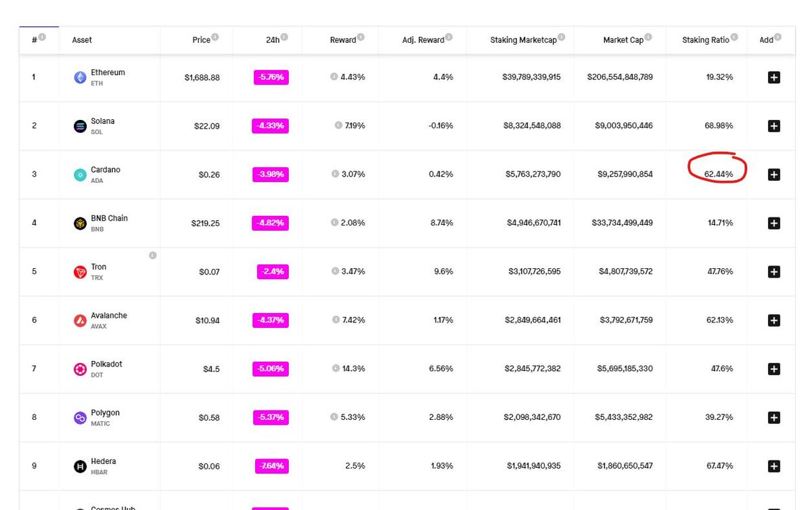This screenshot has width=812, height=510.
Task: Add Ethereum using its plus icon
Action: coord(774,77)
